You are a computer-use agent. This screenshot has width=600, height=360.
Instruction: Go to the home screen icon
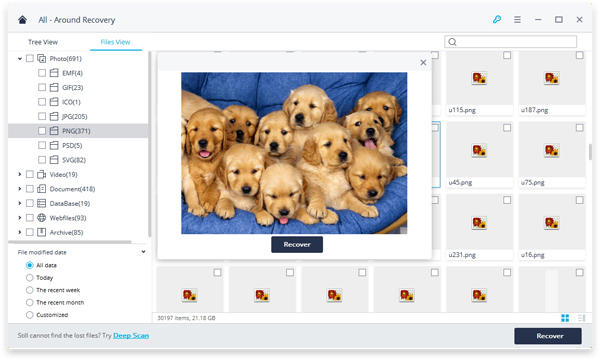[22, 20]
